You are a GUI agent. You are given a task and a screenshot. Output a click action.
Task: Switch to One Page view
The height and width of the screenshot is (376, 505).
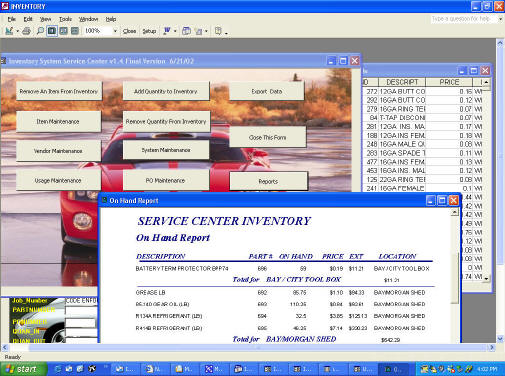(x=52, y=31)
